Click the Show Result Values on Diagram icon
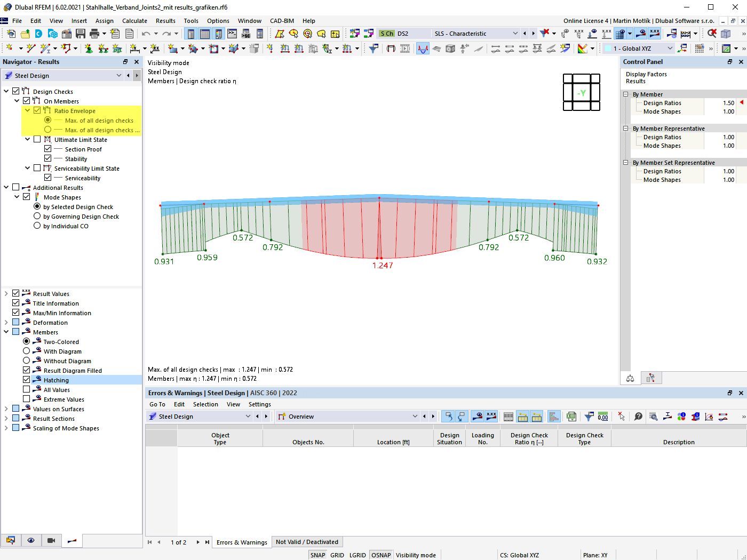Screen dimensions: 747x560 (x=654, y=33)
